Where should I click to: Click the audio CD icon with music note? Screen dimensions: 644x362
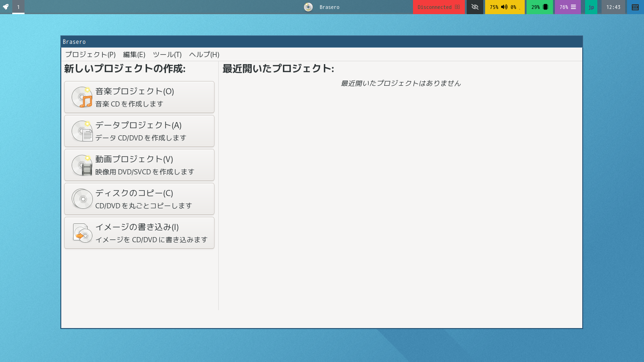click(82, 97)
